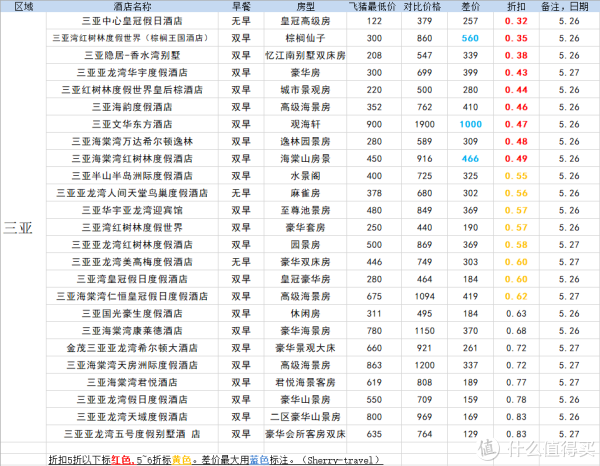Click hotel cell 三亚亚龙湾人间天堂鸟巢度假酒店
The height and width of the screenshot is (466, 600).
point(132,193)
